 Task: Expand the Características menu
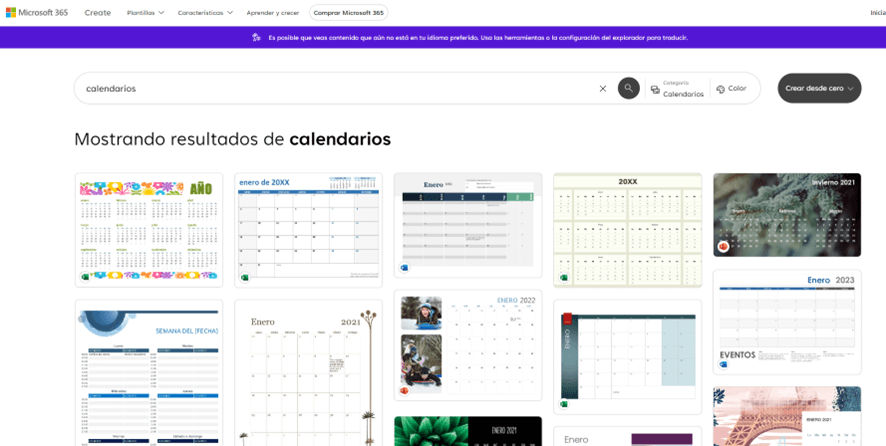(x=205, y=12)
